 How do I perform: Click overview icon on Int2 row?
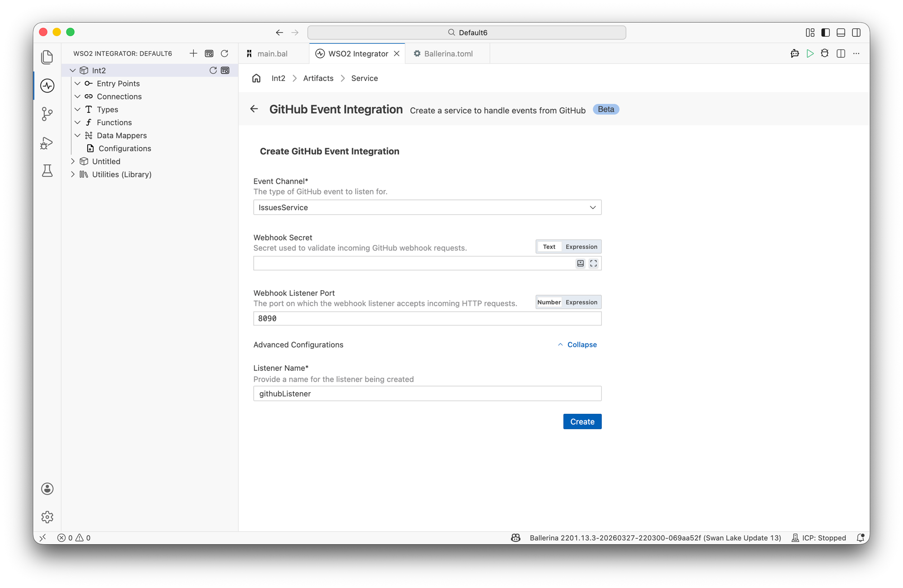(x=225, y=70)
